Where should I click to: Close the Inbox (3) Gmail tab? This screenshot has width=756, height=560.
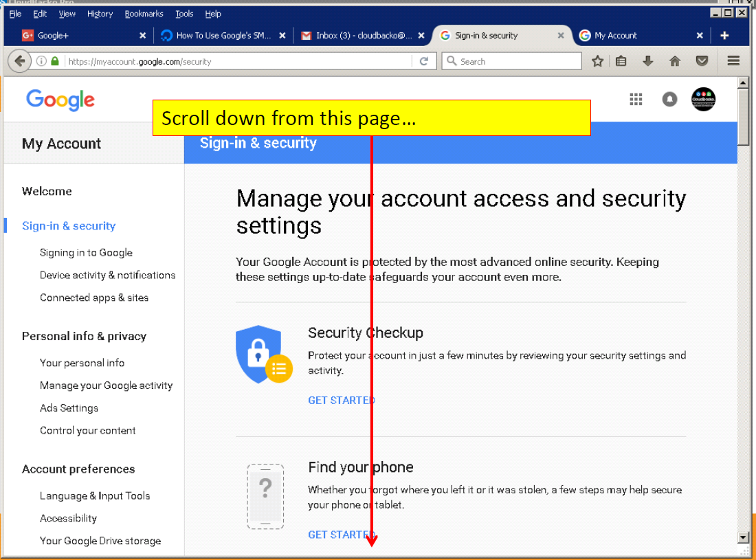point(421,35)
